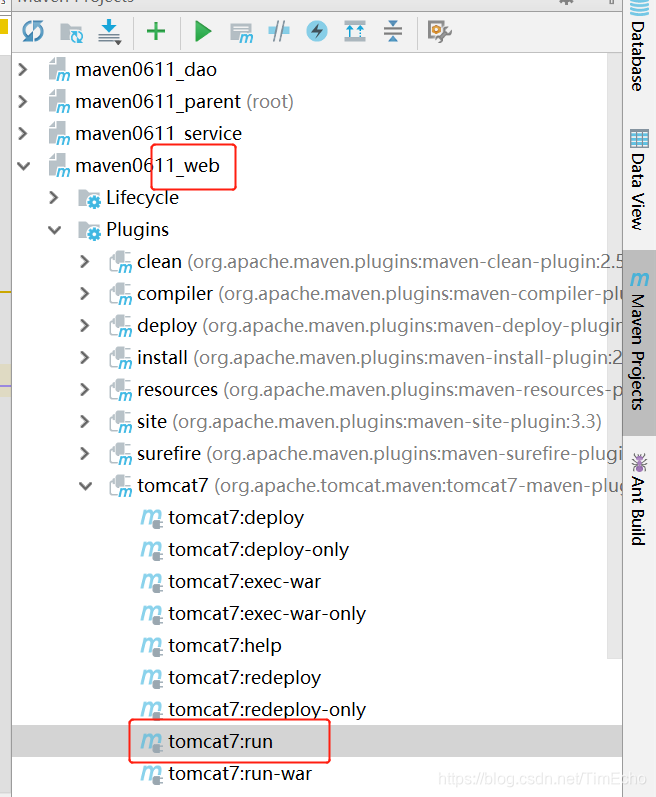
Task: Expand the Lifecycle node
Action: 53,198
